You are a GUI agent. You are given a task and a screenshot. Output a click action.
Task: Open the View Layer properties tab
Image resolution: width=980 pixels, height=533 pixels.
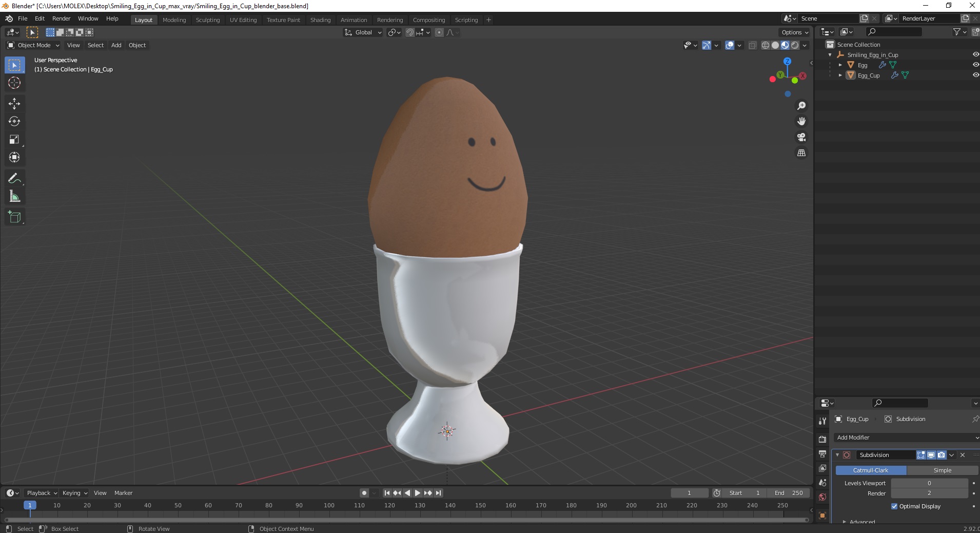tap(822, 468)
